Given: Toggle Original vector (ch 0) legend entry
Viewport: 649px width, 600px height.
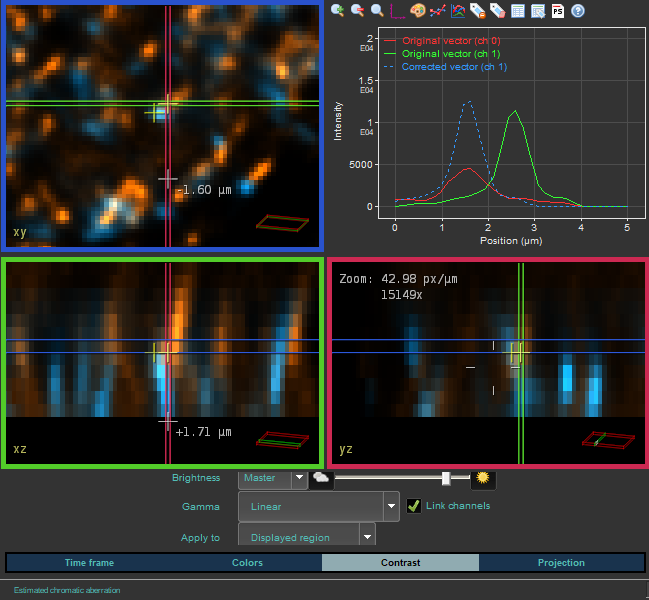Looking at the screenshot, I should pos(452,39).
